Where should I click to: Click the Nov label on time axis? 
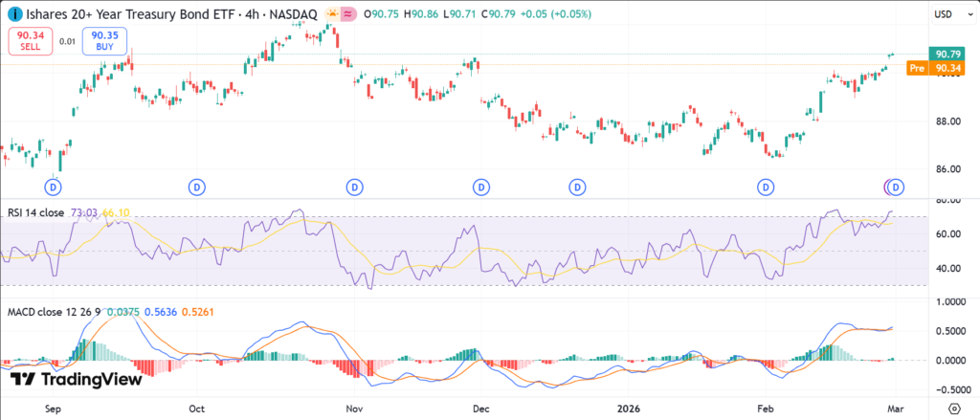point(354,409)
